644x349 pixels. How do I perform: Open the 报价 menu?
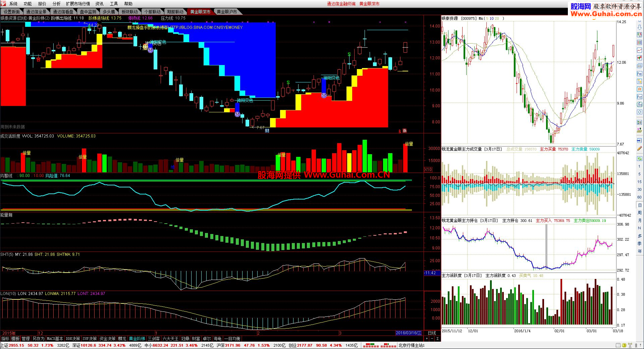pyautogui.click(x=42, y=4)
